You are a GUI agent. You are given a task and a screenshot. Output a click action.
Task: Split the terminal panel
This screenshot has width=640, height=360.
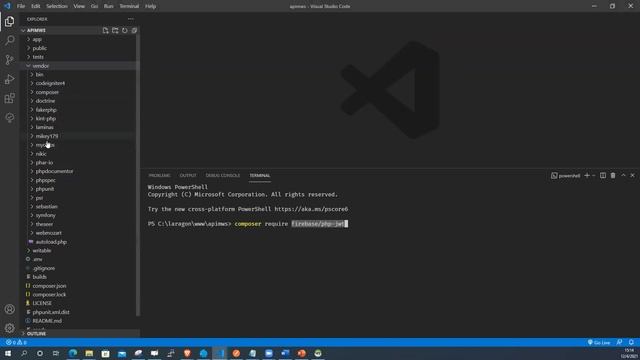603,176
